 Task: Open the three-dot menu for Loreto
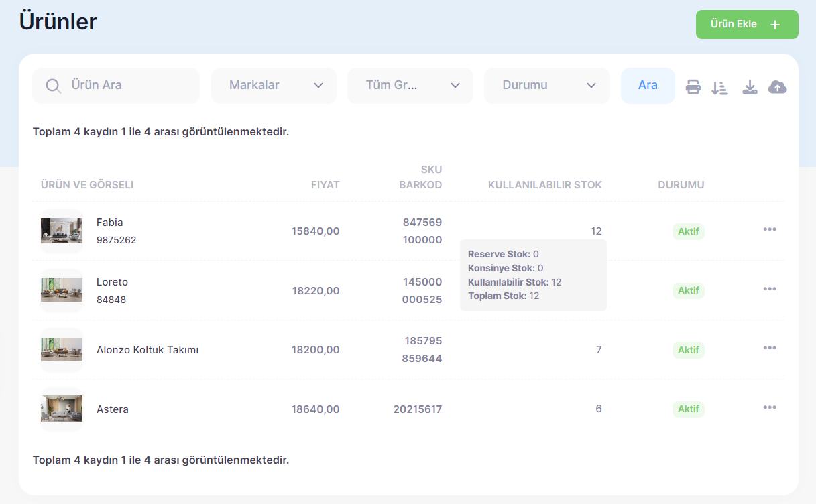(770, 289)
